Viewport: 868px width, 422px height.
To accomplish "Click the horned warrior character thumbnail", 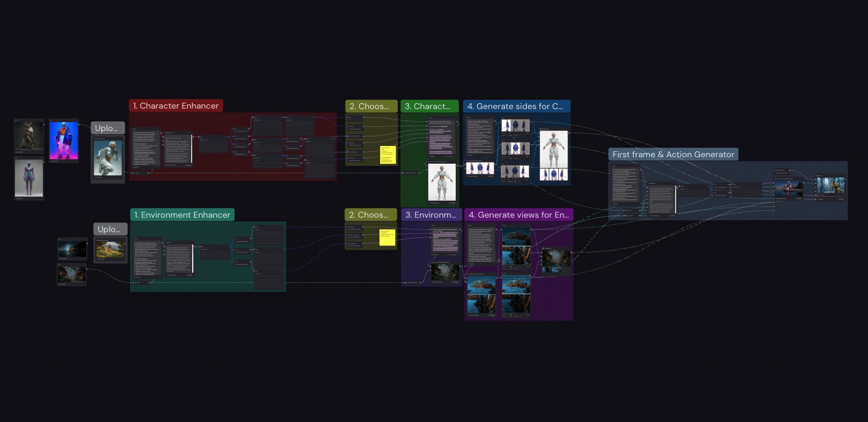I will pyautogui.click(x=29, y=136).
